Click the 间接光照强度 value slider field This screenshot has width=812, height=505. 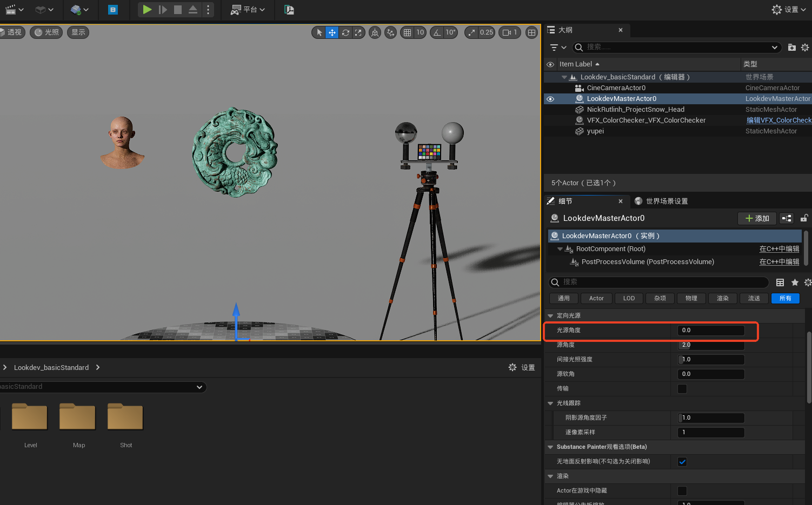[x=711, y=360]
